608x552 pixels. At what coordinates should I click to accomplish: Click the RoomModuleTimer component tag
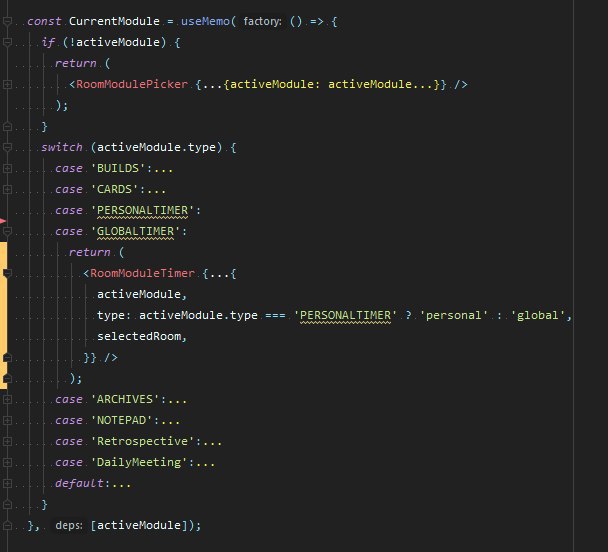(142, 273)
